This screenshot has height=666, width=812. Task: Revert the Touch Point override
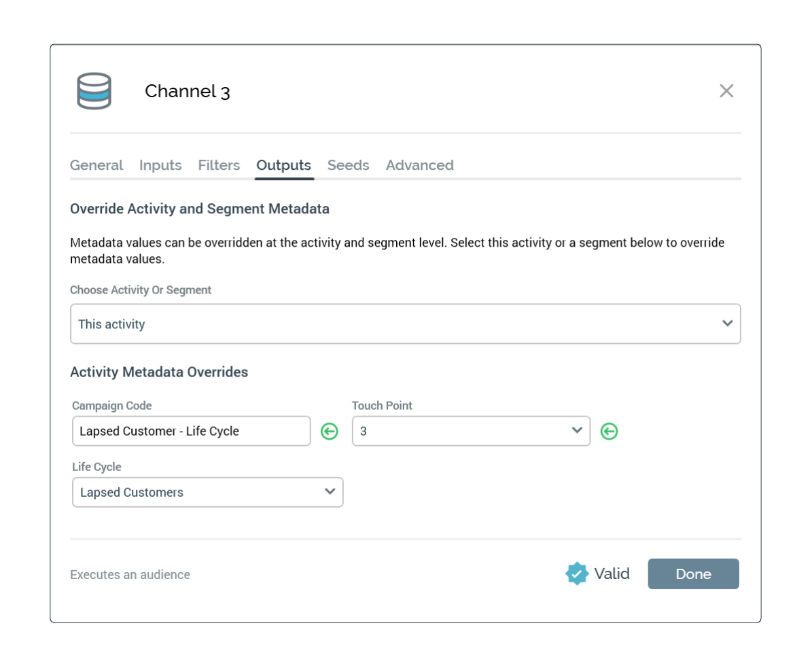(610, 432)
